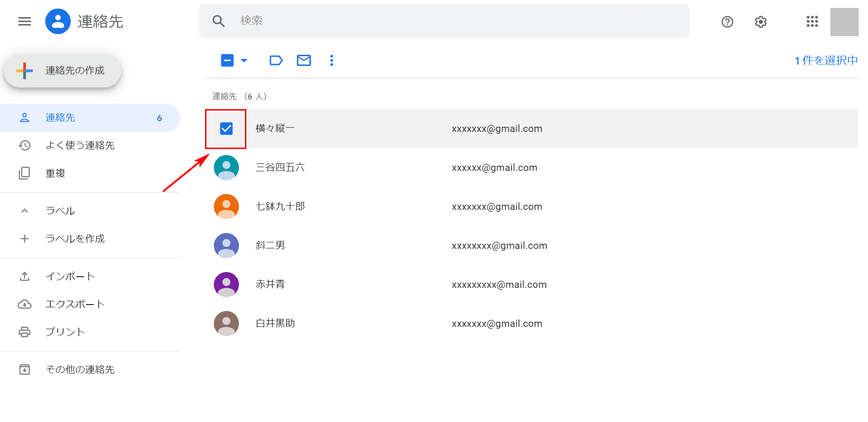Click the contact name 赤井青
The image size is (868, 422).
pyautogui.click(x=270, y=285)
